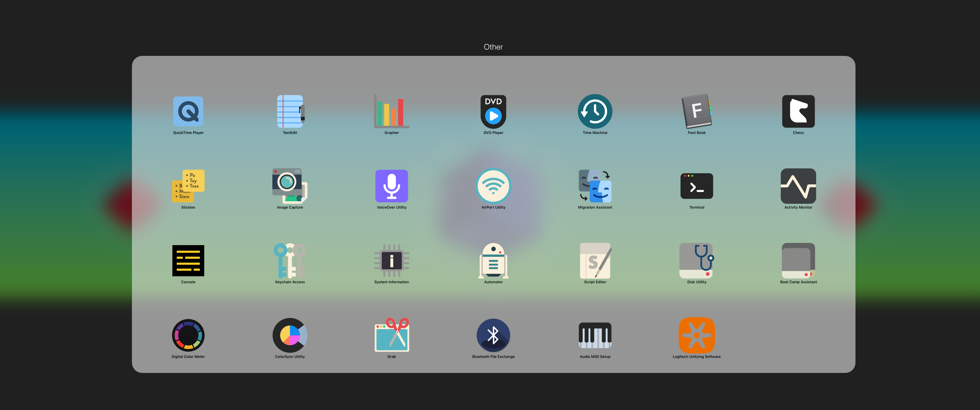The width and height of the screenshot is (980, 410).
Task: Open VoiceOver Utility
Action: pyautogui.click(x=391, y=186)
